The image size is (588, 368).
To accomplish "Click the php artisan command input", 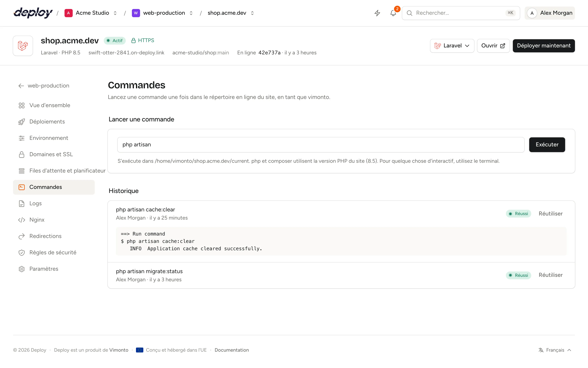I will point(321,145).
